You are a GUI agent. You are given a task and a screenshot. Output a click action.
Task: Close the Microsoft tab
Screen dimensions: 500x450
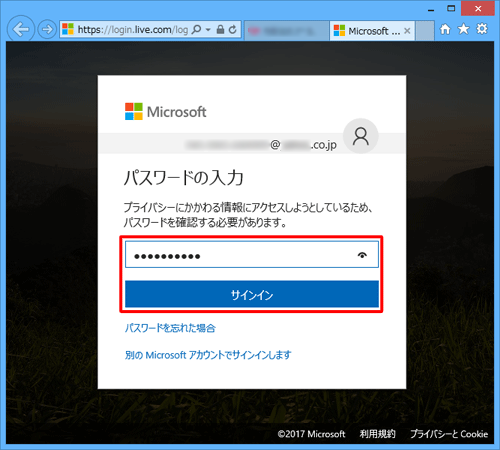pos(407,31)
